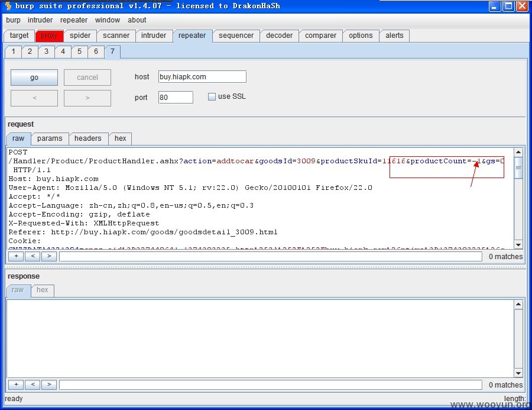Show request headers view
Viewport: 532px width, 410px height.
[x=88, y=138]
